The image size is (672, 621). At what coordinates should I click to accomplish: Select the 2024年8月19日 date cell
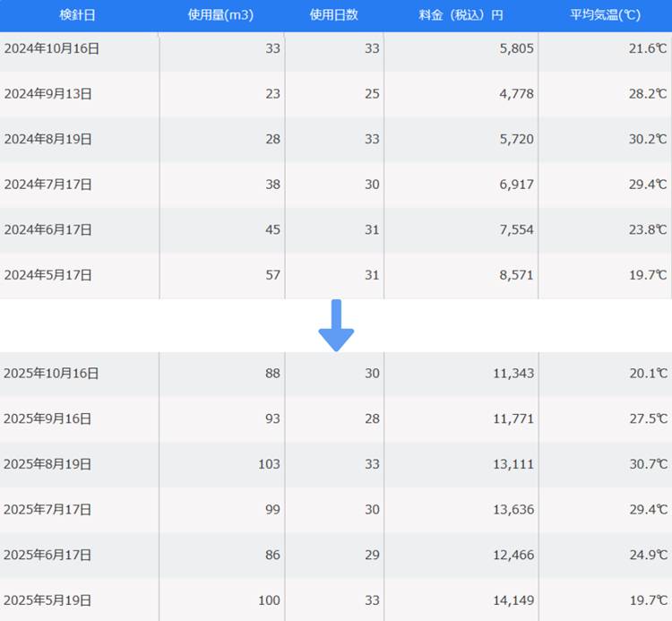click(x=48, y=139)
